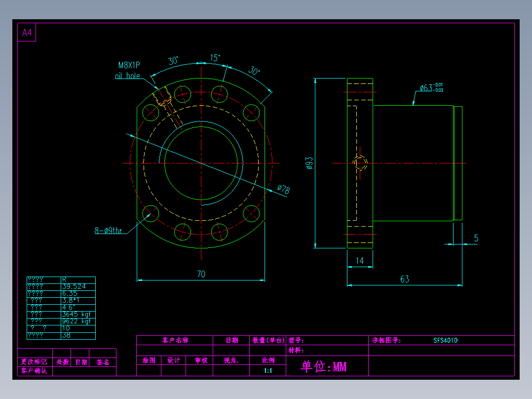
Task: Select the 15° angle dimension
Action: tap(215, 58)
